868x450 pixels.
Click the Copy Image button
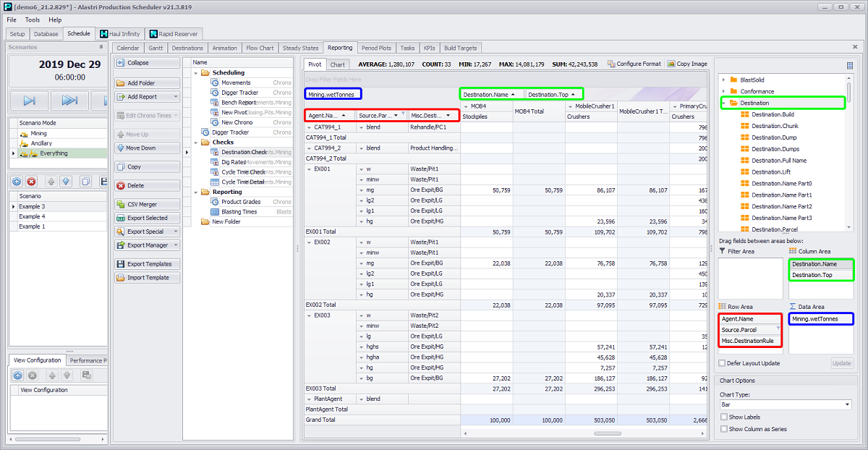[686, 64]
